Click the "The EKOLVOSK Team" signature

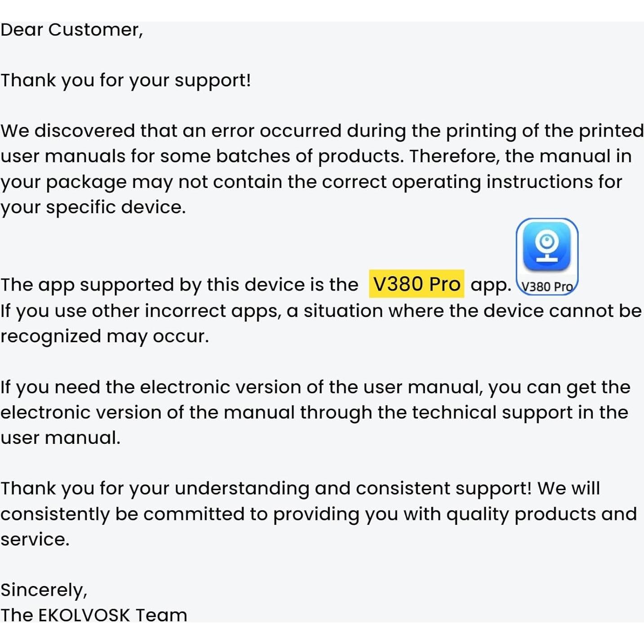(94, 615)
